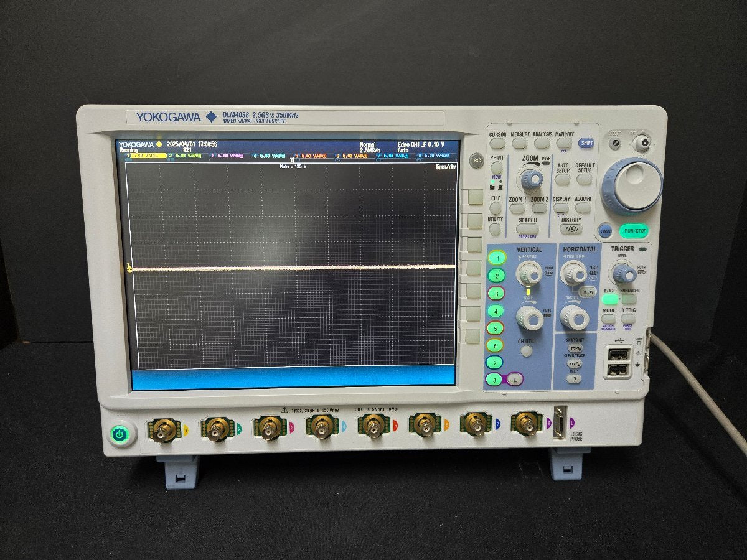
Task: Select the logic probe connector
Action: coord(560,423)
